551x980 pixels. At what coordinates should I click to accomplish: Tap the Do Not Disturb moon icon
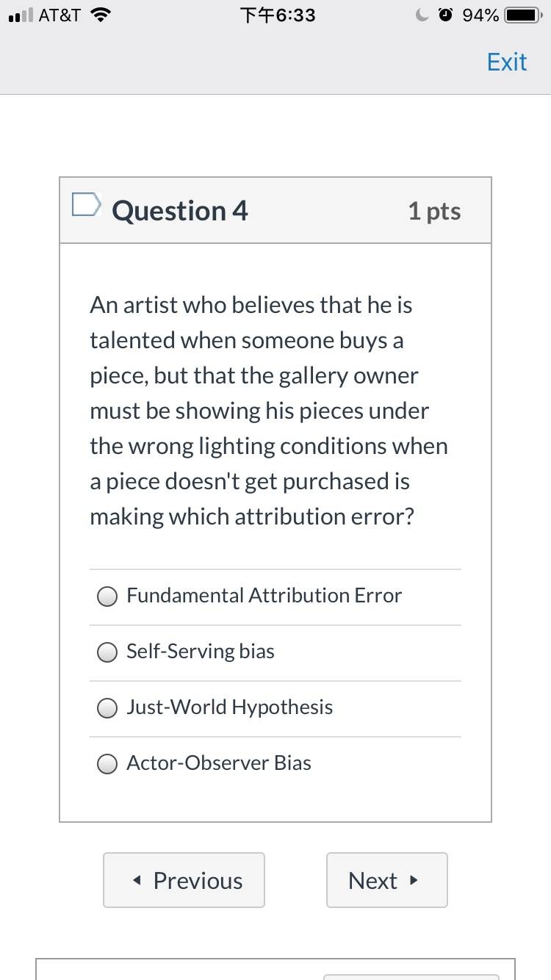coord(422,15)
